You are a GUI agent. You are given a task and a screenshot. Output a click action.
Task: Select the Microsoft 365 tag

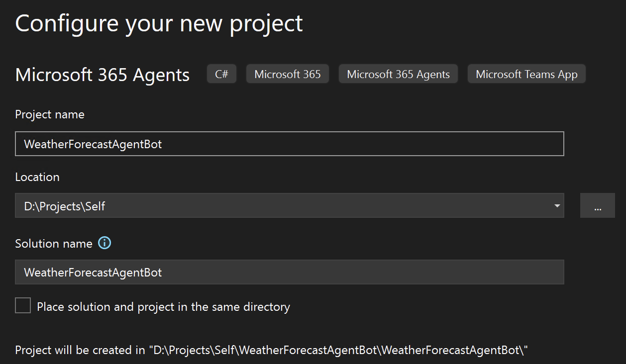[287, 73]
